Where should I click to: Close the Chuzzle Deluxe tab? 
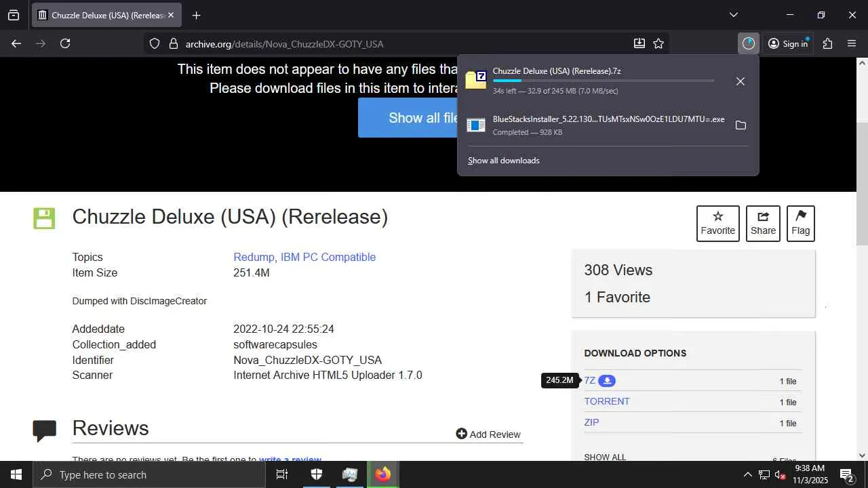click(171, 15)
